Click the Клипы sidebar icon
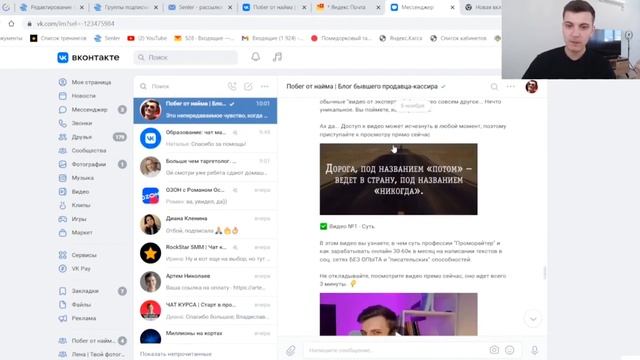Image resolution: width=640 pixels, height=360 pixels. 62,205
